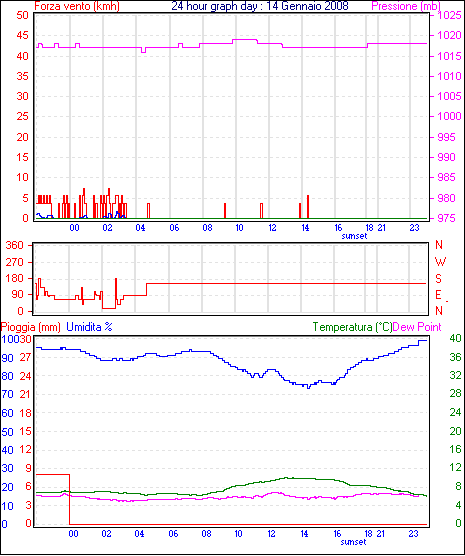The image size is (465, 556).
Task: Click pressure axis value 1020
Action: tap(449, 35)
